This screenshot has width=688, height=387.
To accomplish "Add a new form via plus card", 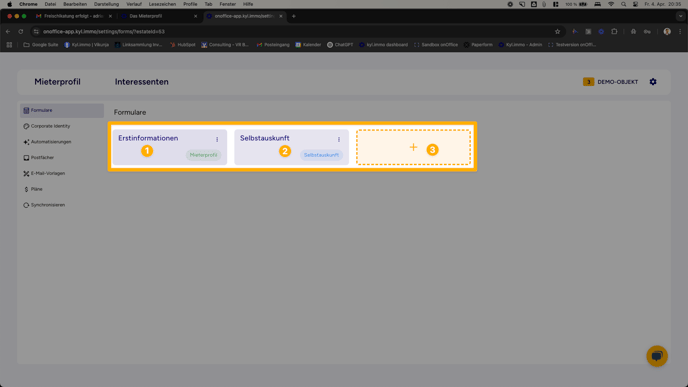I will coord(413,147).
